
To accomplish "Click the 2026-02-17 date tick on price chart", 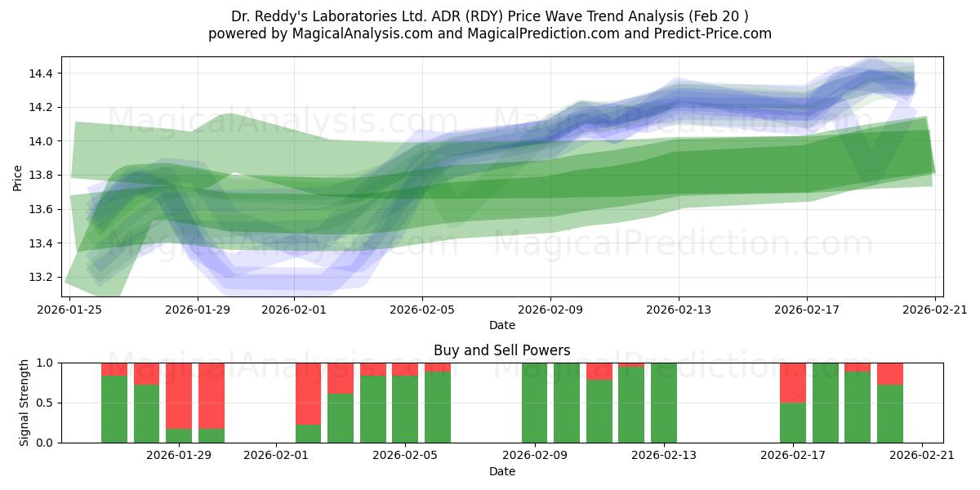I will [807, 309].
